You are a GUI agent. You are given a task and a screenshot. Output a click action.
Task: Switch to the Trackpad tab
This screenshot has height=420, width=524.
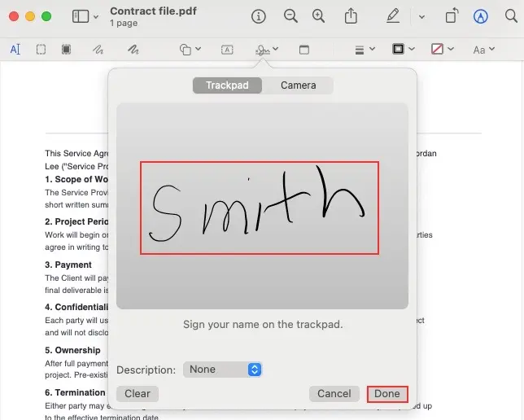(x=227, y=85)
